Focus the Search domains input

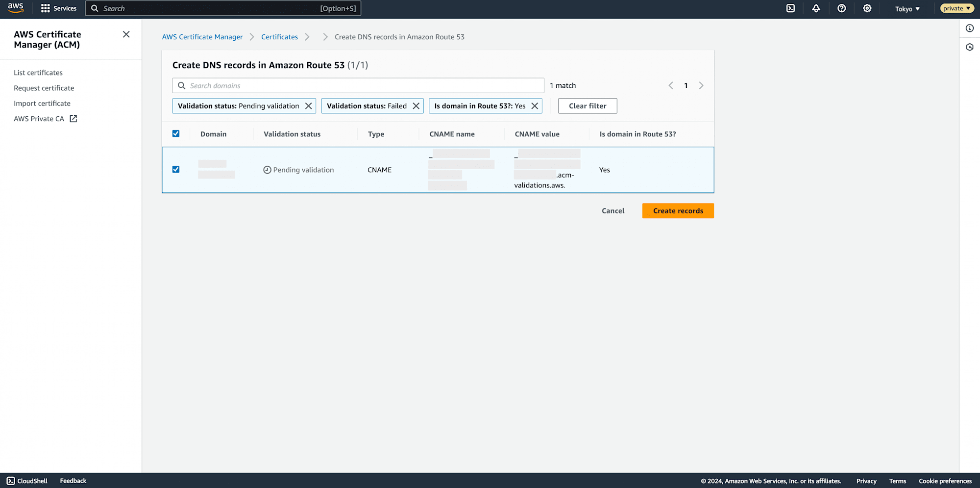pyautogui.click(x=358, y=85)
